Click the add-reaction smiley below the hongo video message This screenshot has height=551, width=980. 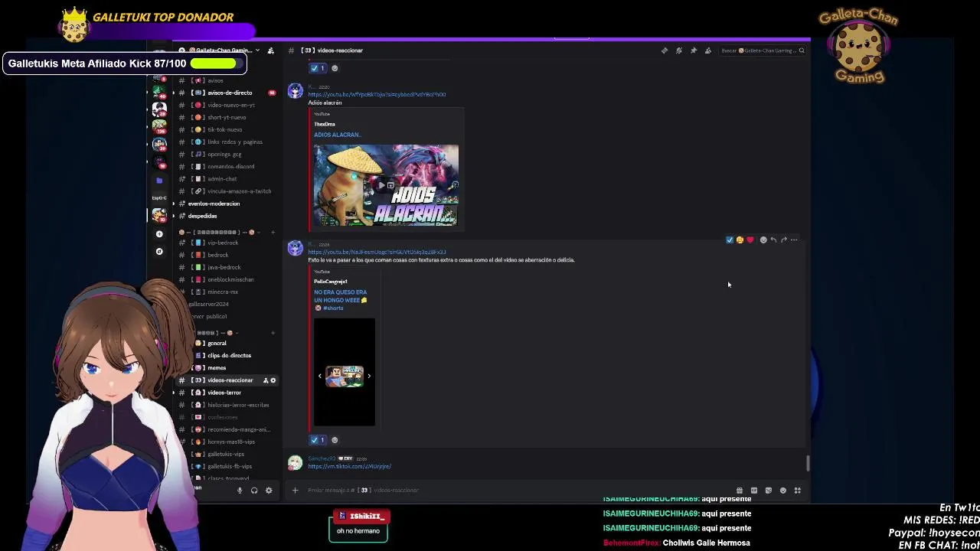point(335,440)
